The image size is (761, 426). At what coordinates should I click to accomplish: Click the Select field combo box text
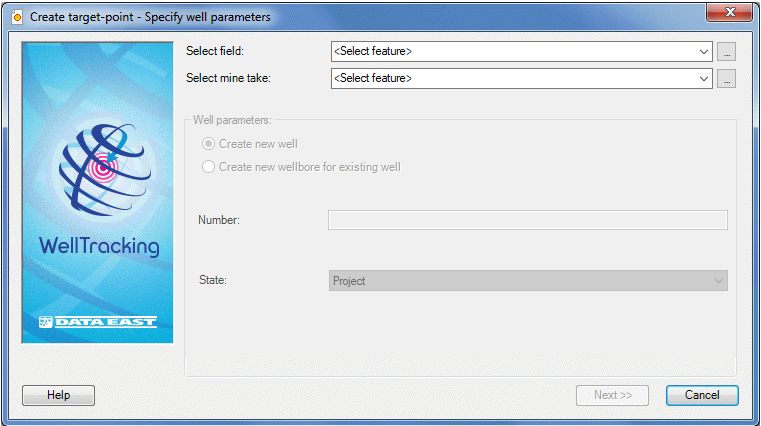point(373,51)
